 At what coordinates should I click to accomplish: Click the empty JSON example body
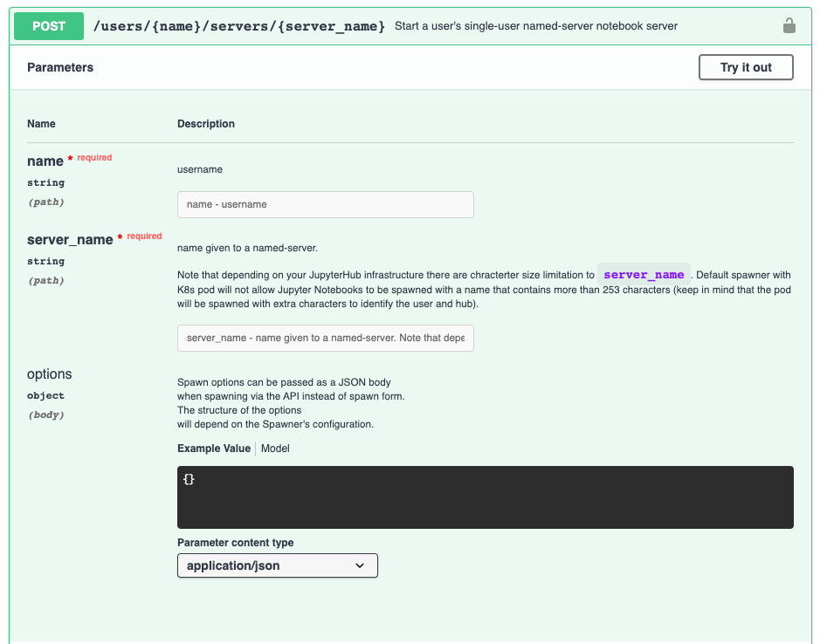tap(485, 496)
